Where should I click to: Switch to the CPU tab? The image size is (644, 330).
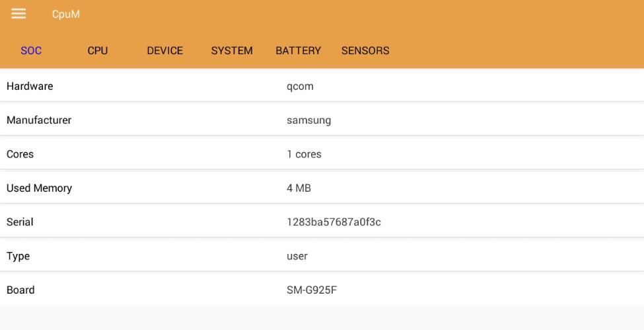[97, 51]
